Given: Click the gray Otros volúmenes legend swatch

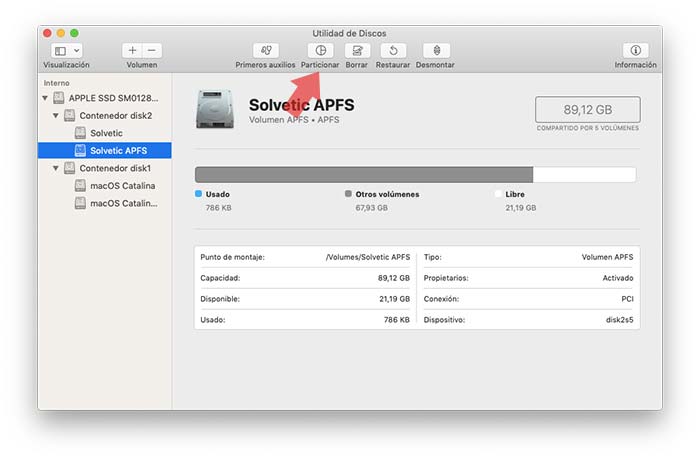Looking at the screenshot, I should [x=348, y=194].
